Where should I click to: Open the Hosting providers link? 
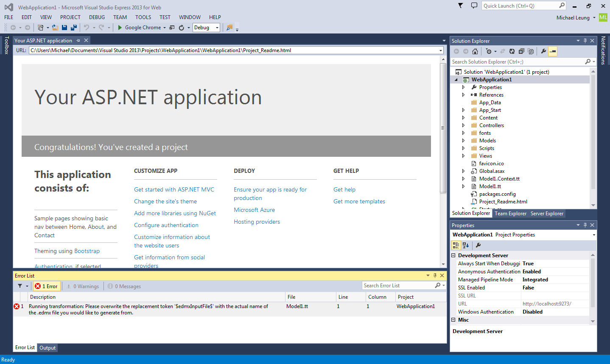click(x=257, y=222)
